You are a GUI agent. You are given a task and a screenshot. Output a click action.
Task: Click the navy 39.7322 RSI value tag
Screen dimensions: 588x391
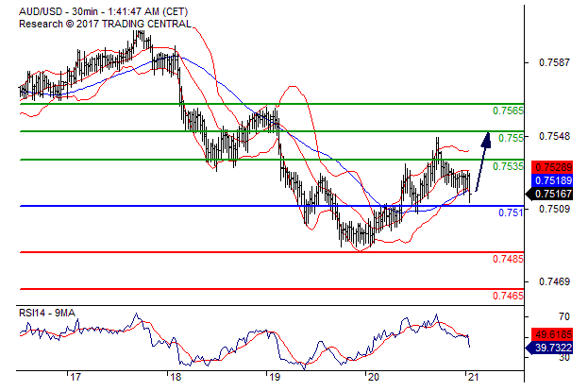pyautogui.click(x=549, y=348)
